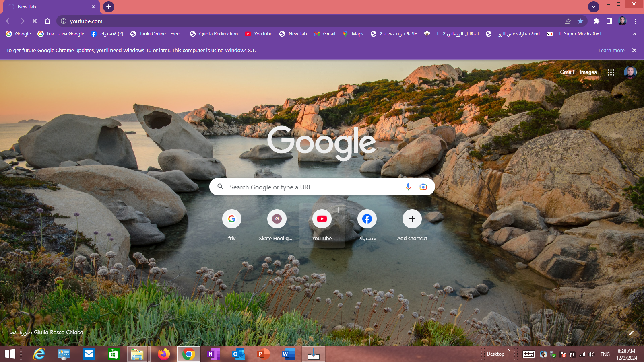Stop loading the page
The image size is (644, 362).
pyautogui.click(x=35, y=21)
